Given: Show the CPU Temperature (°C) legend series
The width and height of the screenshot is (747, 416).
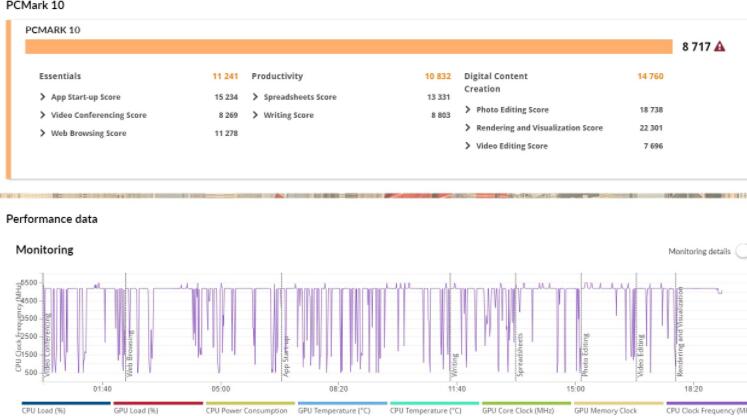Looking at the screenshot, I should tap(426, 410).
